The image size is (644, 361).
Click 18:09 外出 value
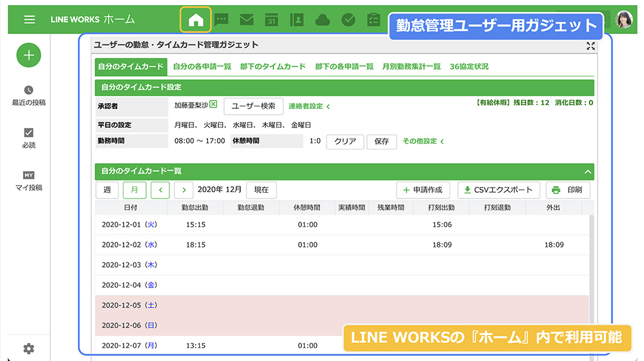[554, 244]
